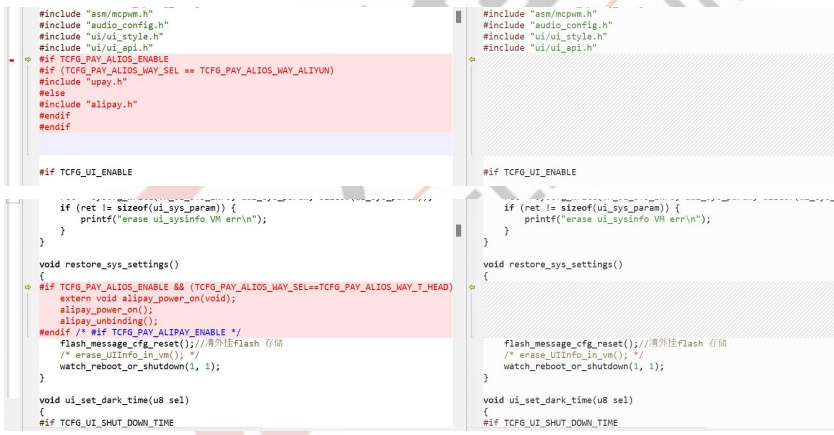The height and width of the screenshot is (435, 834).
Task: Select the line #include "alipay.h"
Action: pyautogui.click(x=88, y=105)
